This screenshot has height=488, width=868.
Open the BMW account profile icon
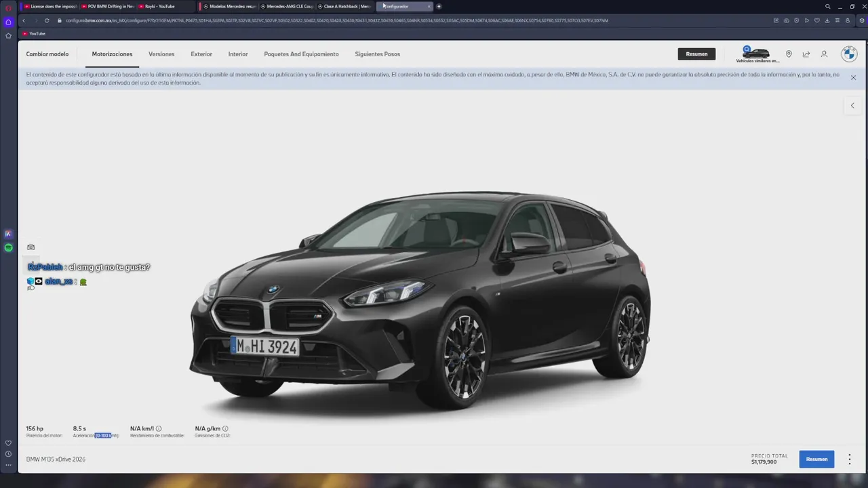pos(824,54)
